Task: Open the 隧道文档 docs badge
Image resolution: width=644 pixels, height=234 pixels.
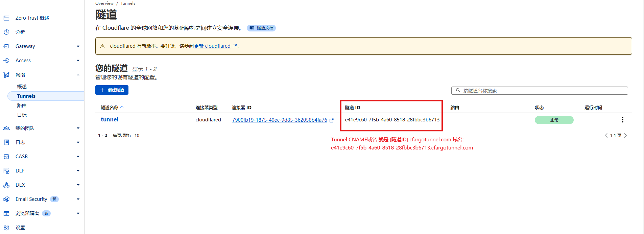Action: (x=261, y=28)
